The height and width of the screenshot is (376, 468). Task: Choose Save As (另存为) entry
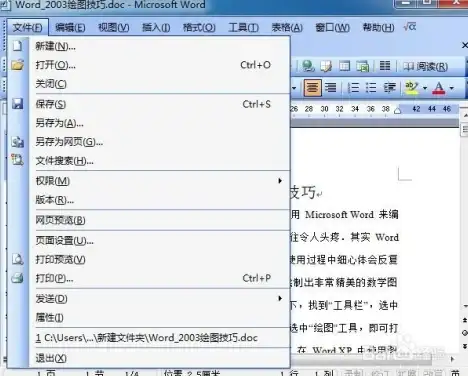[149, 123]
